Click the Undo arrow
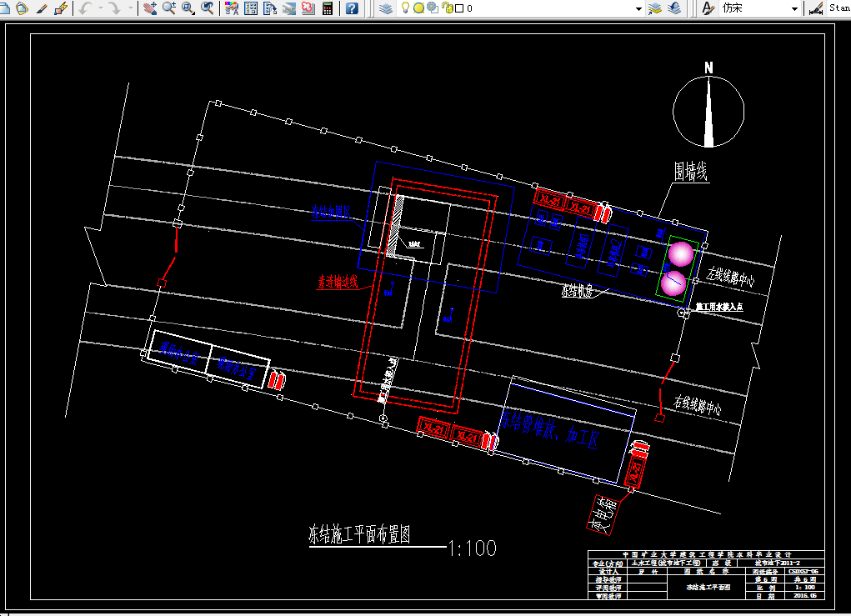This screenshot has height=616, width=851. click(x=85, y=8)
